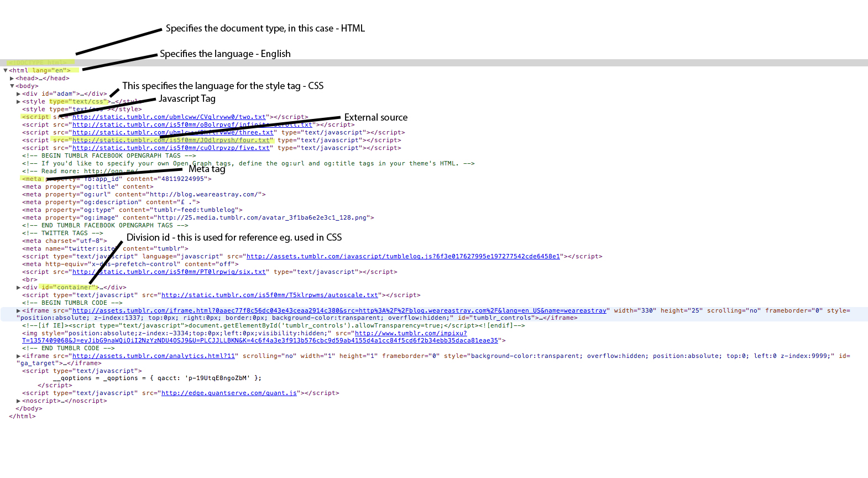This screenshot has height=478, width=868.
Task: Click the END TUMBLR FACEBOOK OPENGRAPH TAGS comment
Action: click(x=105, y=225)
